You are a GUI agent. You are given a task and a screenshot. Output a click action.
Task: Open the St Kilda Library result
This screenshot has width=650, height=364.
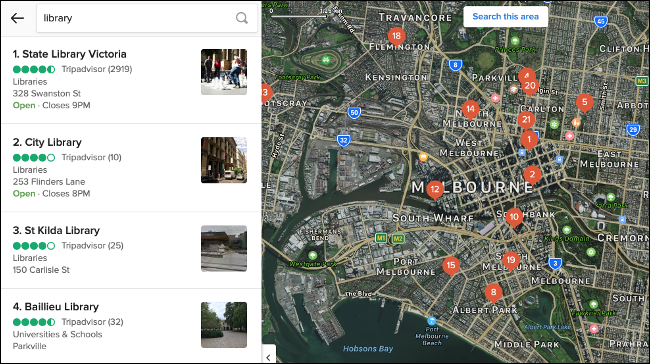click(131, 250)
